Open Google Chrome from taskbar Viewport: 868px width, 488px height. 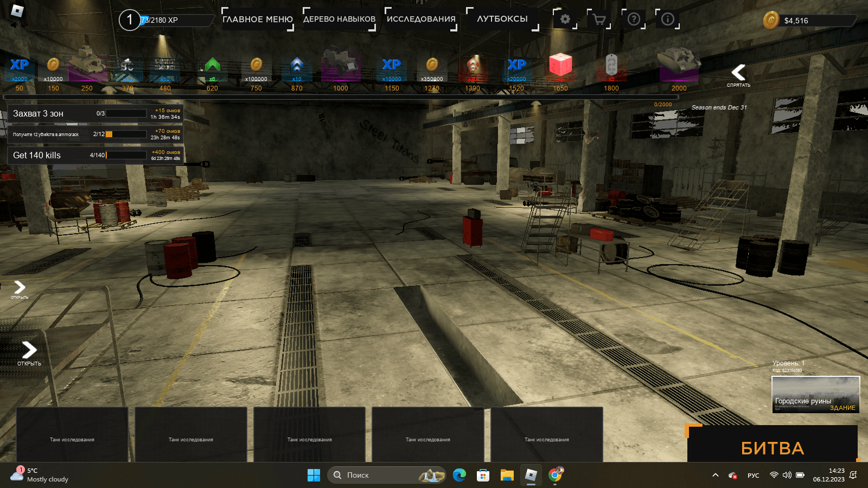click(x=555, y=475)
